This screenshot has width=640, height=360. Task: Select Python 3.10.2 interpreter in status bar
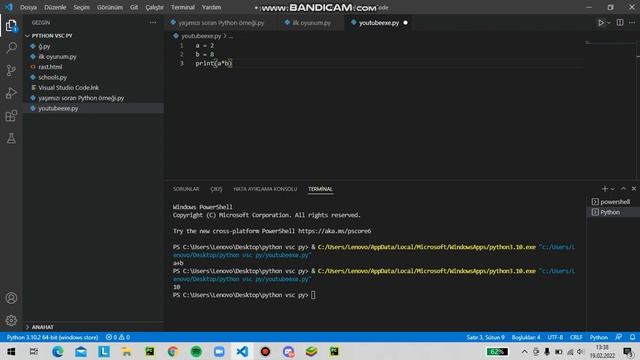(52, 337)
